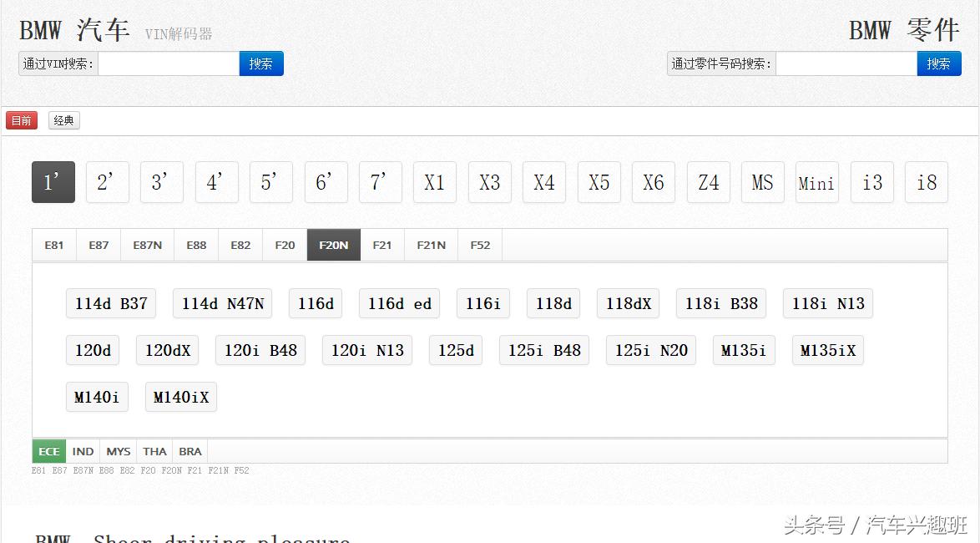Viewport: 980px width, 543px height.
Task: Select the 125i B48 model
Action: pos(544,350)
